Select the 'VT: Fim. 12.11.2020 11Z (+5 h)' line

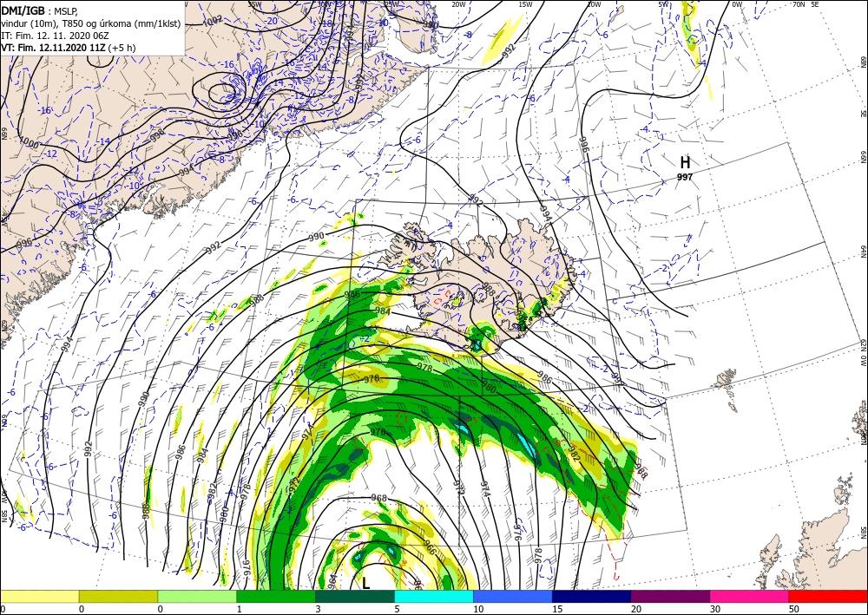click(x=68, y=48)
